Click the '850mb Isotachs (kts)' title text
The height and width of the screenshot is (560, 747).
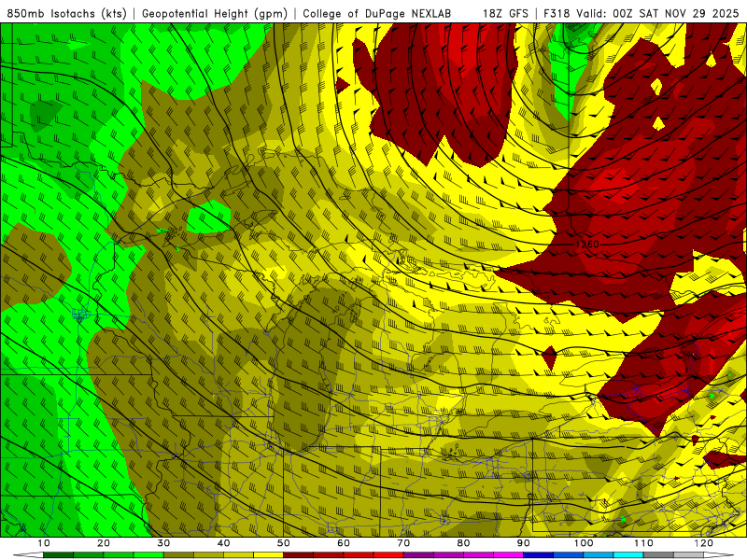click(67, 14)
